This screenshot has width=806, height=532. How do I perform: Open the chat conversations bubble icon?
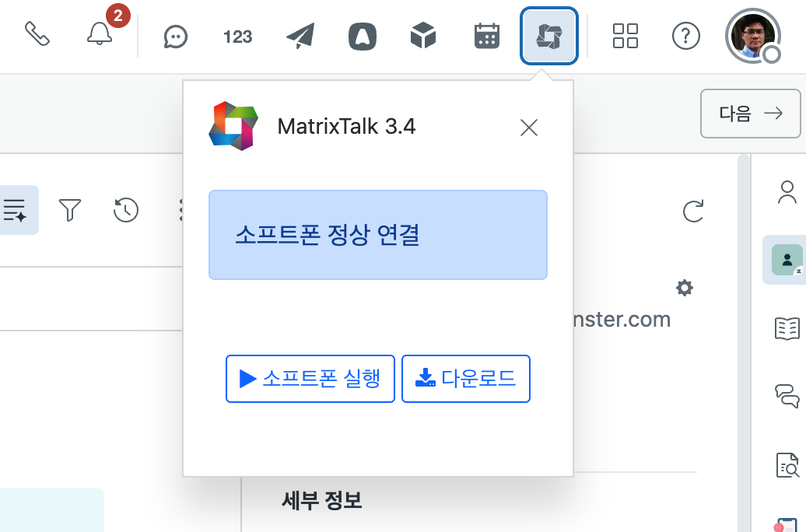coord(176,36)
